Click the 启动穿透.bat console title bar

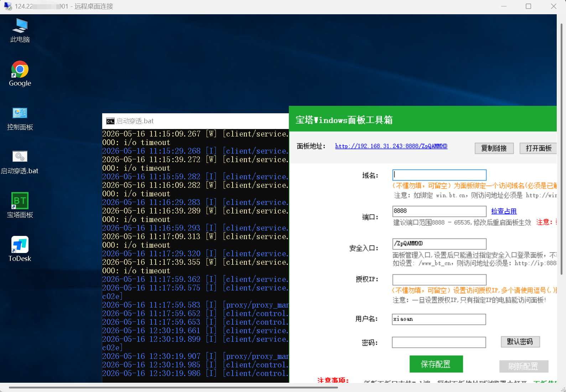195,121
